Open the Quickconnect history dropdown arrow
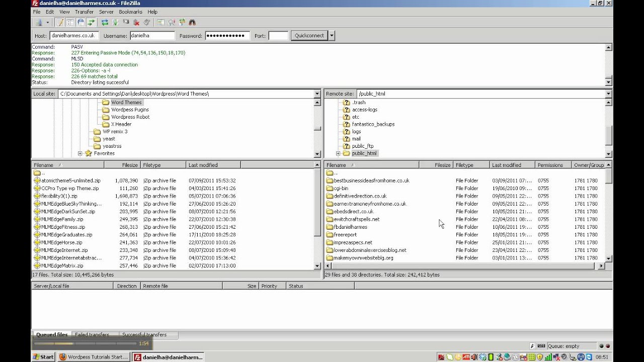This screenshot has height=362, width=644. click(332, 36)
